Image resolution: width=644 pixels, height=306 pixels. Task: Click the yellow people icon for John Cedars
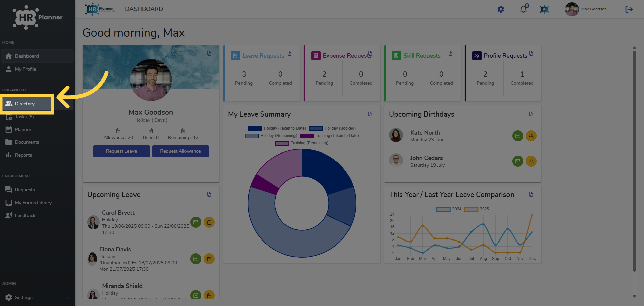531,161
